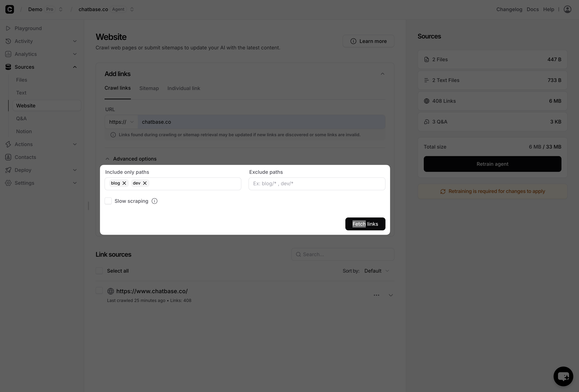Change the Sort by Default dropdown
This screenshot has width=579, height=392.
[x=377, y=271]
